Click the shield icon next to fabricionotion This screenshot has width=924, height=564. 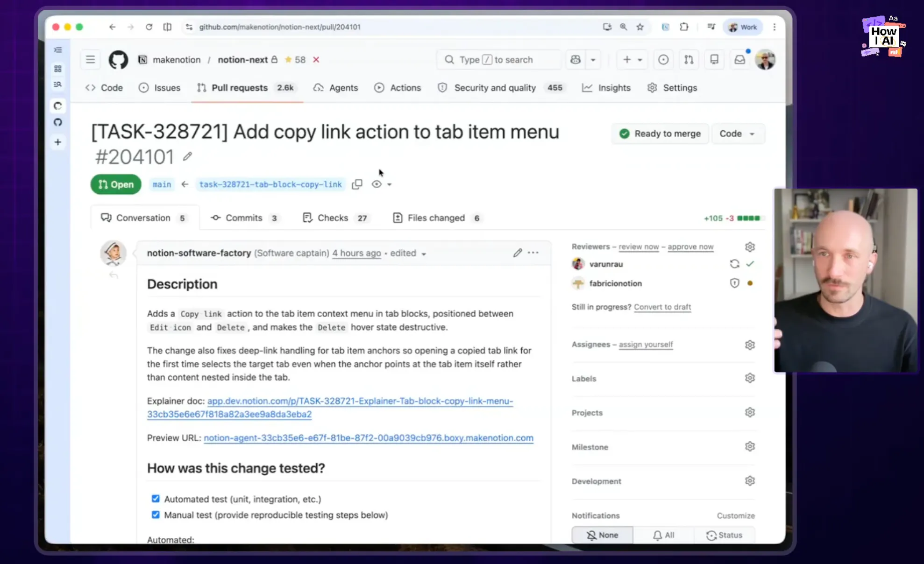pyautogui.click(x=734, y=283)
